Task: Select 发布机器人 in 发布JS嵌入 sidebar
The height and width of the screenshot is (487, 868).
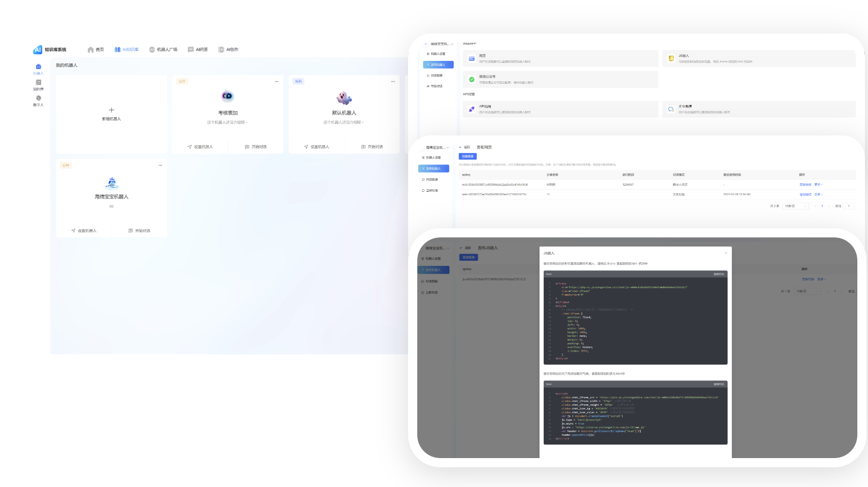Action: point(433,270)
